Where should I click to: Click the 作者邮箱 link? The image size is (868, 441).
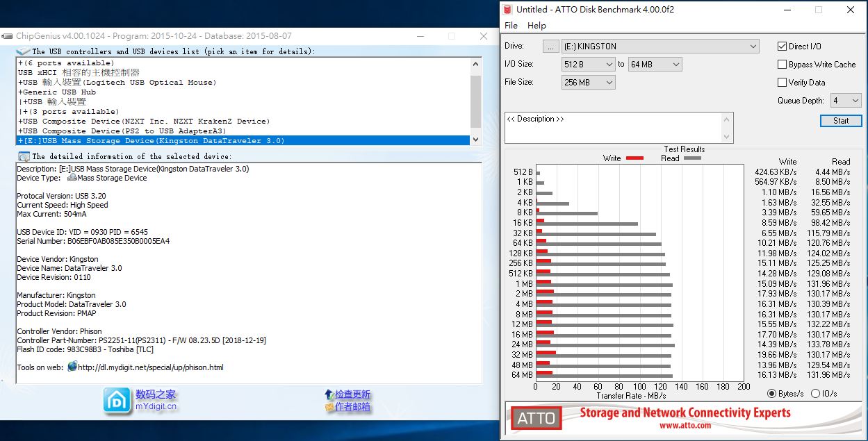pos(352,407)
